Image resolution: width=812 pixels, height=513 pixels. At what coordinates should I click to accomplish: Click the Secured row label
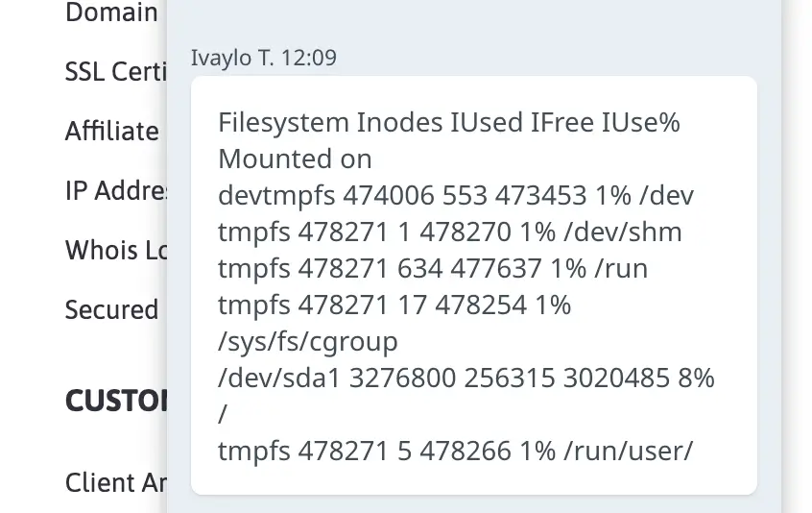111,309
